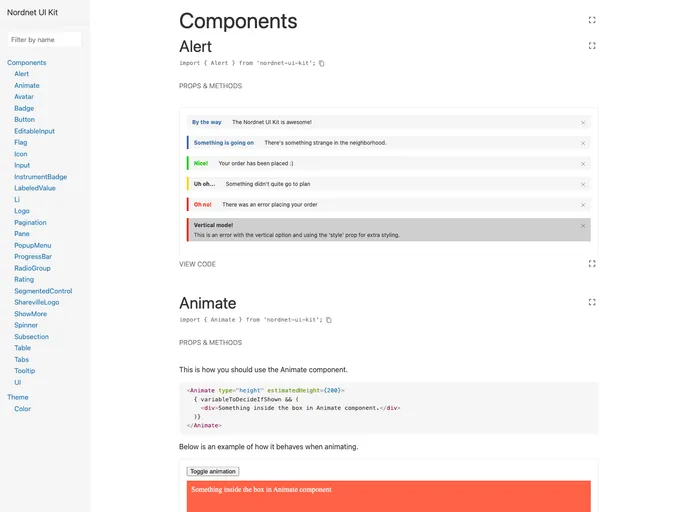Close the 'Vertical mode!' alert

coord(583,226)
